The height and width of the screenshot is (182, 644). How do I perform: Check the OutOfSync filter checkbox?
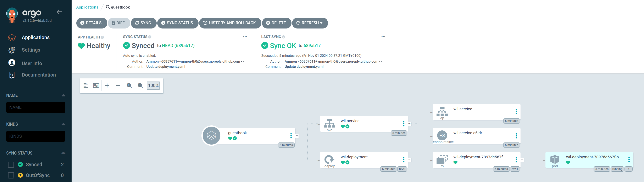point(11,175)
